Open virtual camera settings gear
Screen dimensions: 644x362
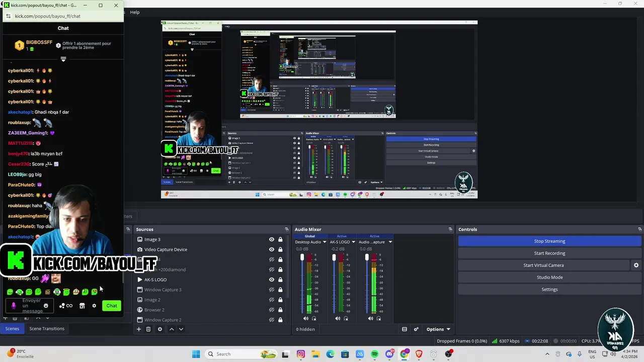click(636, 265)
